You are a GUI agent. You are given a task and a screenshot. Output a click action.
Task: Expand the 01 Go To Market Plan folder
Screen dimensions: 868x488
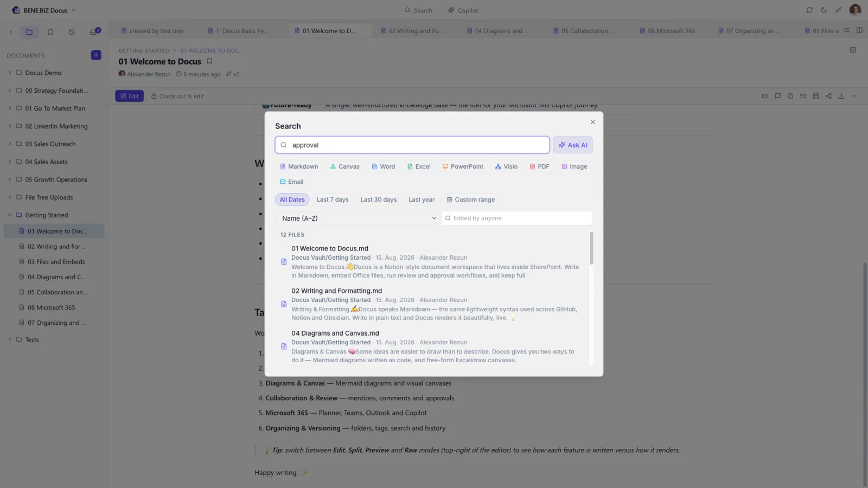coord(10,108)
